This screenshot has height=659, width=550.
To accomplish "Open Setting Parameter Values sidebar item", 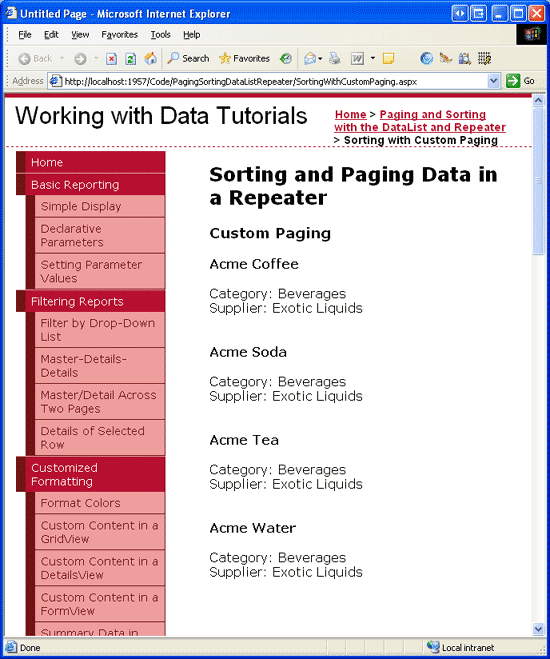I will click(100, 272).
